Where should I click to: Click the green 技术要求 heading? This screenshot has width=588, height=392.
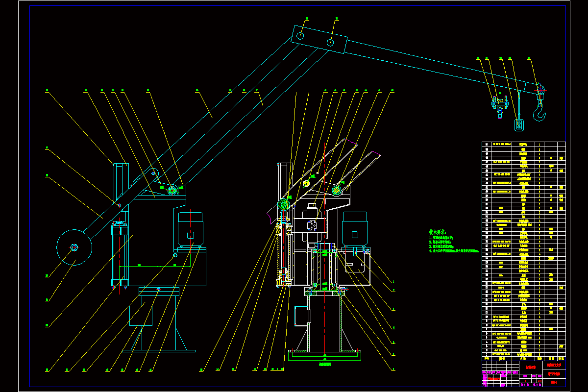(x=438, y=232)
